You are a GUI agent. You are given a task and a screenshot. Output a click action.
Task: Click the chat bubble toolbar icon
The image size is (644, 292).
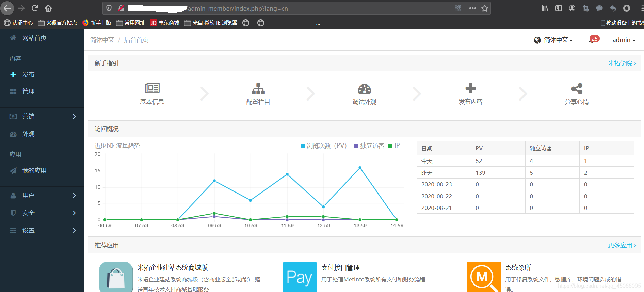click(599, 8)
